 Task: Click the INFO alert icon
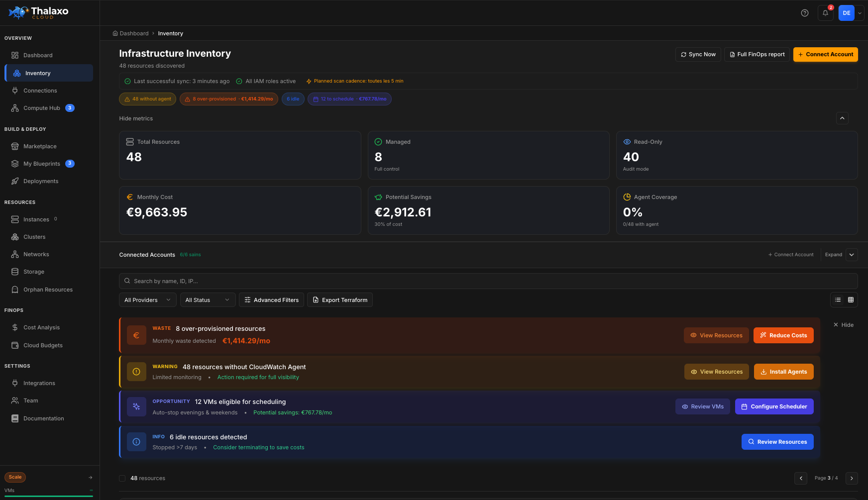pyautogui.click(x=136, y=442)
